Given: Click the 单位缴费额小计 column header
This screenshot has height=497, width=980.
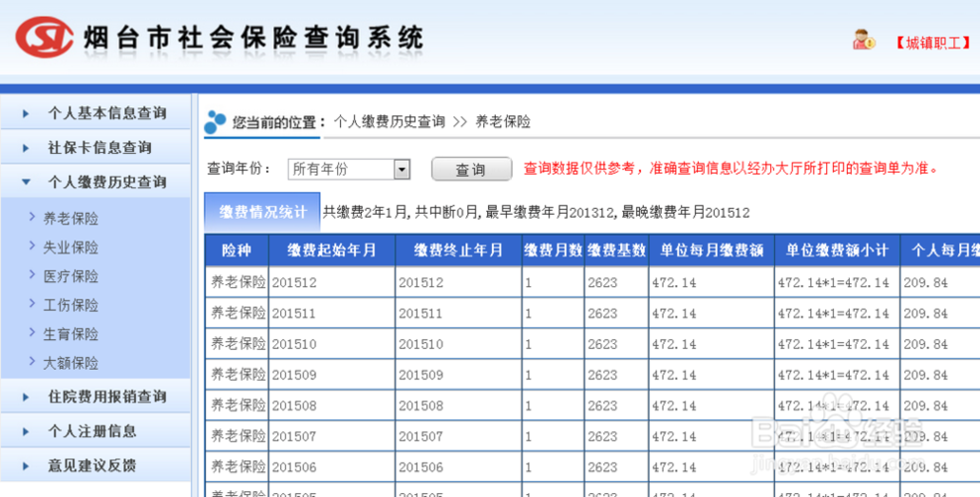Looking at the screenshot, I should [x=838, y=250].
